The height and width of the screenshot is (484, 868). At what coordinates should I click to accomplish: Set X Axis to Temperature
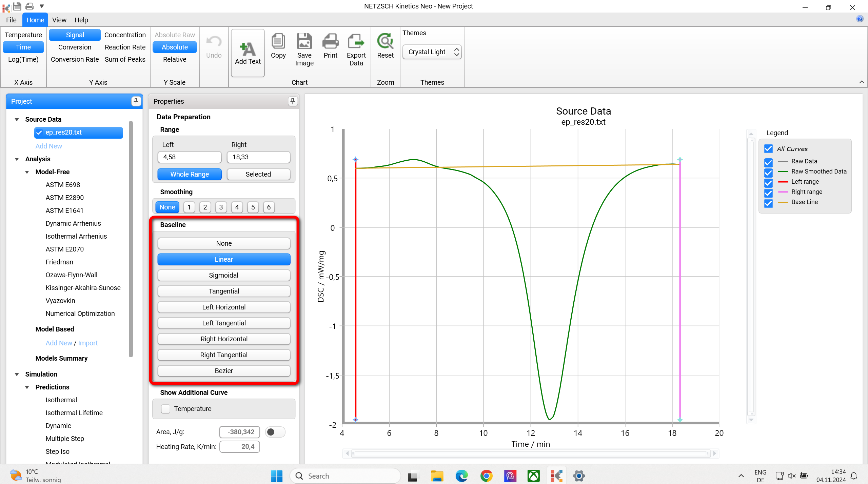pyautogui.click(x=23, y=35)
